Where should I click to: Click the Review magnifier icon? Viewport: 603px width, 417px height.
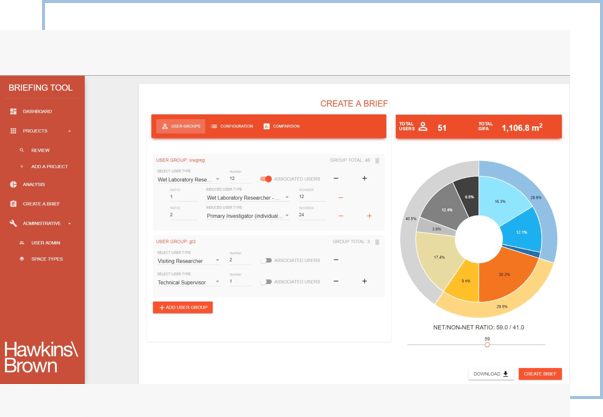(22, 150)
